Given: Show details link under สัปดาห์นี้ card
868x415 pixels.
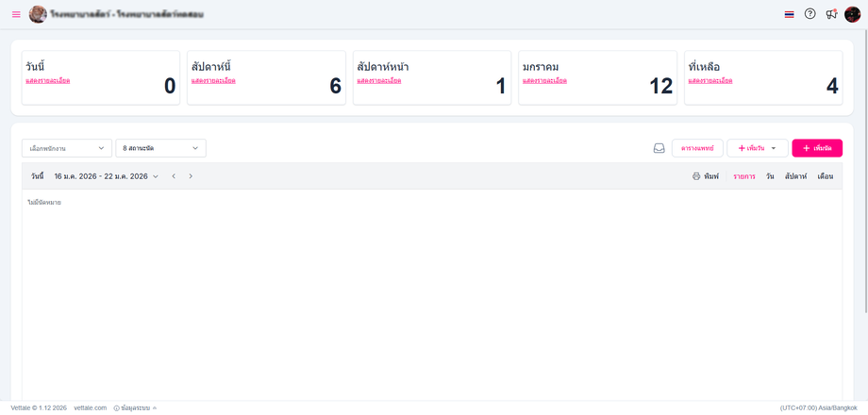Looking at the screenshot, I should [213, 81].
